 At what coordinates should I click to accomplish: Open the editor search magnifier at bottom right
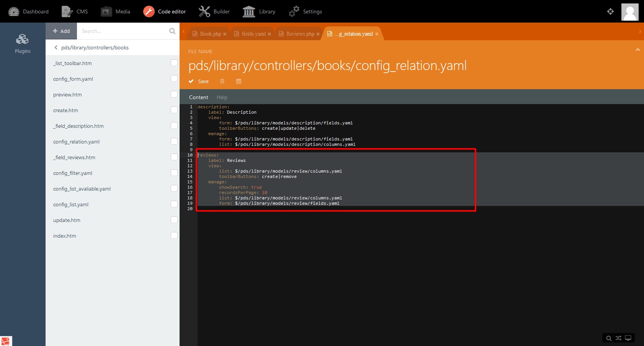click(x=608, y=338)
